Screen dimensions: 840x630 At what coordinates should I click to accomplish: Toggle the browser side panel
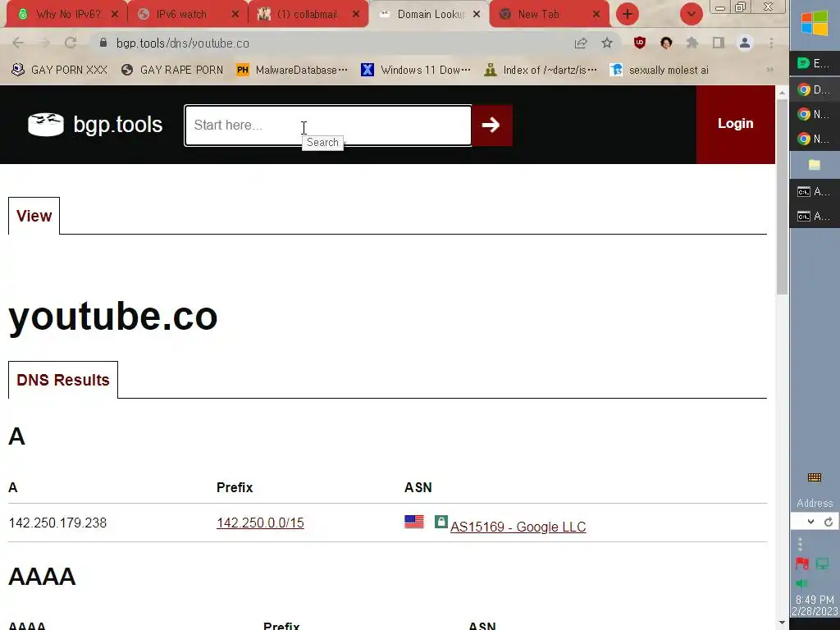(x=719, y=43)
